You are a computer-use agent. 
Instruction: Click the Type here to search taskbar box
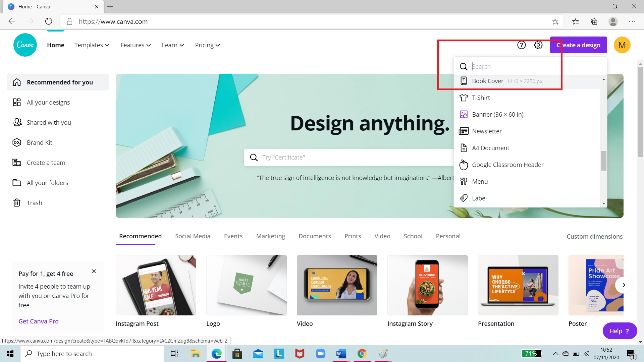click(92, 354)
